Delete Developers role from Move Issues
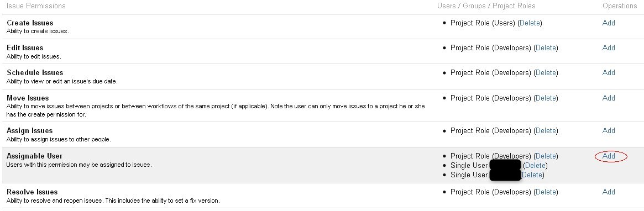The image size is (644, 211). coord(546,98)
